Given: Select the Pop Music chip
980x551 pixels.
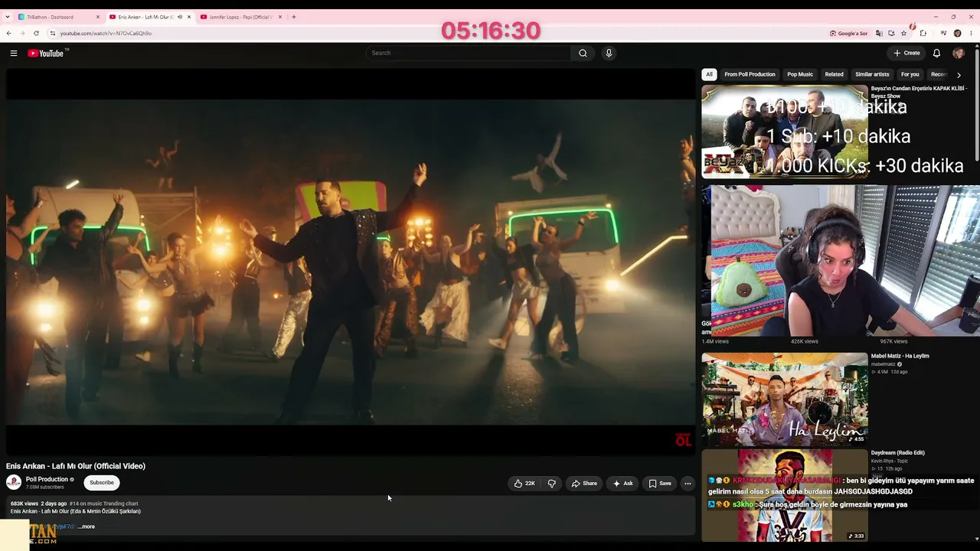Looking at the screenshot, I should coord(800,74).
